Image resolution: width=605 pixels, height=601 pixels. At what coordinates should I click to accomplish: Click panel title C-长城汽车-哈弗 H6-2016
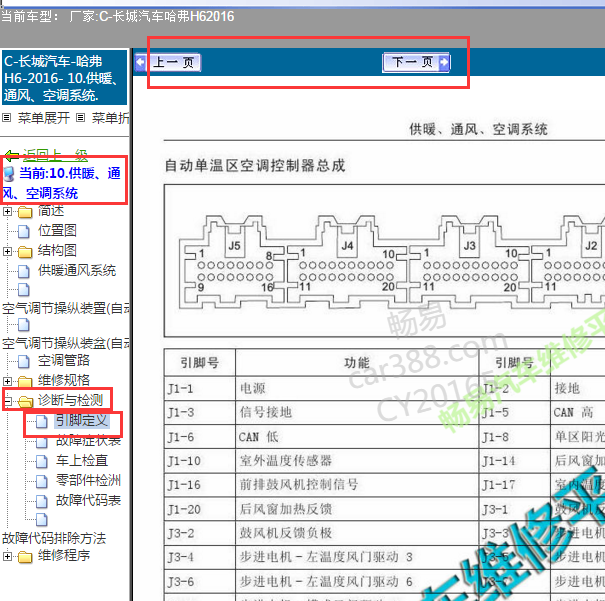tap(64, 78)
